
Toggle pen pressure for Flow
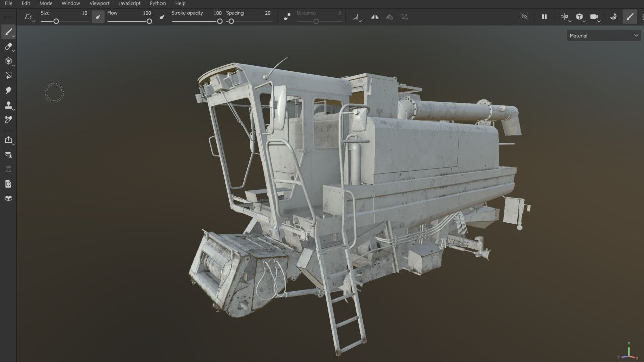click(x=162, y=17)
